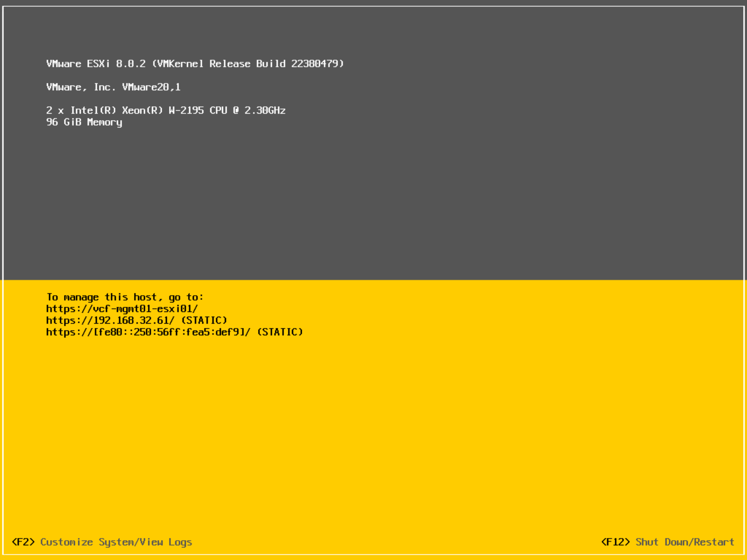Select F12 Shut Down/Restart option
This screenshot has width=747, height=560.
pos(667,542)
